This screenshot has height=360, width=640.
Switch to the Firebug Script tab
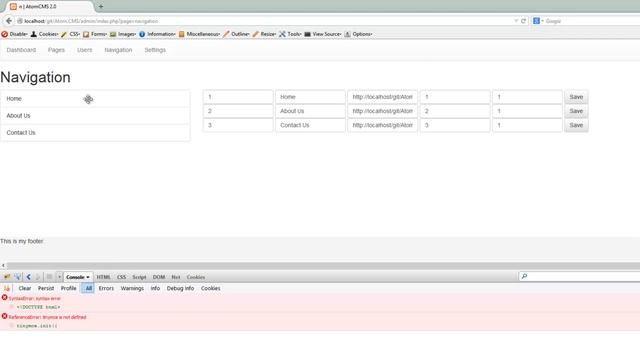(x=139, y=277)
